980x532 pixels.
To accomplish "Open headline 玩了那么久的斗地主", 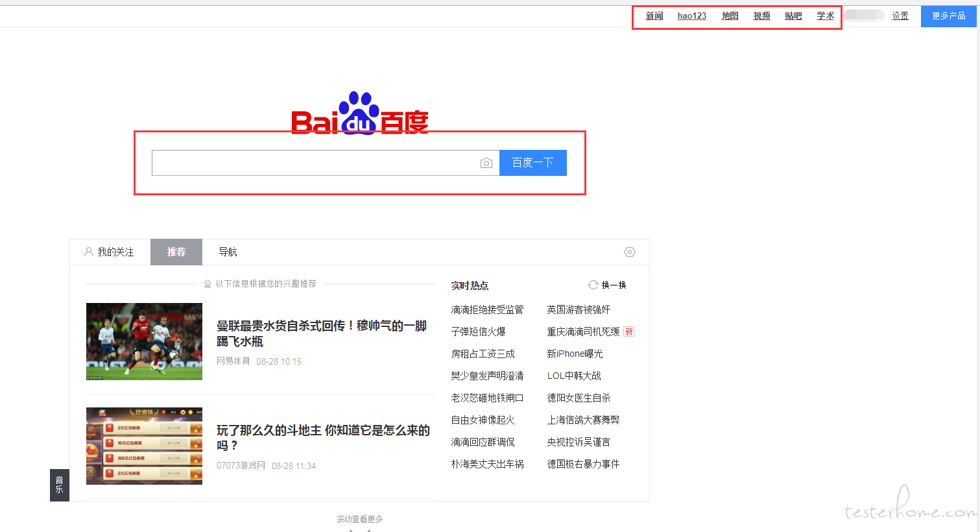I will point(323,438).
